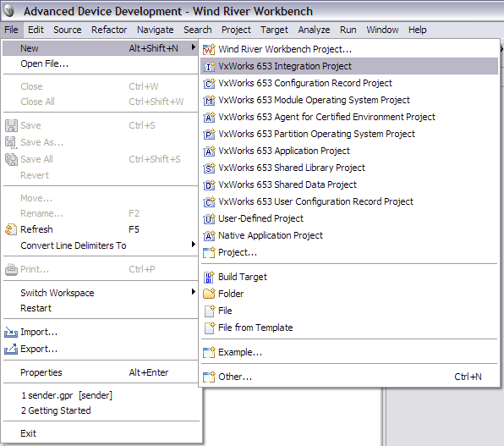This screenshot has width=504, height=446.
Task: Expand the New submenu arrow
Action: click(x=193, y=47)
